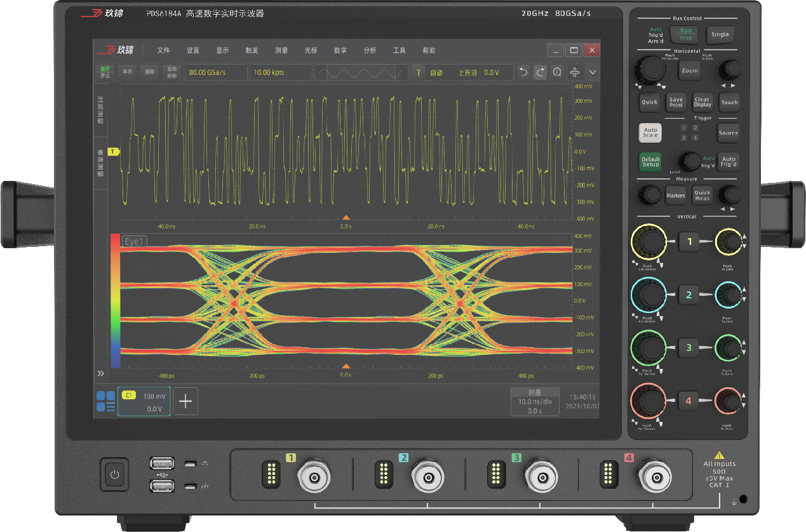Click the blue layout grid icon
The image size is (806, 532).
pos(105,401)
